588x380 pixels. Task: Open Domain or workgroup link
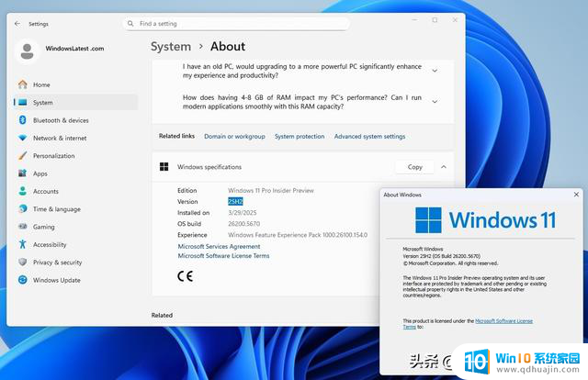coord(234,137)
